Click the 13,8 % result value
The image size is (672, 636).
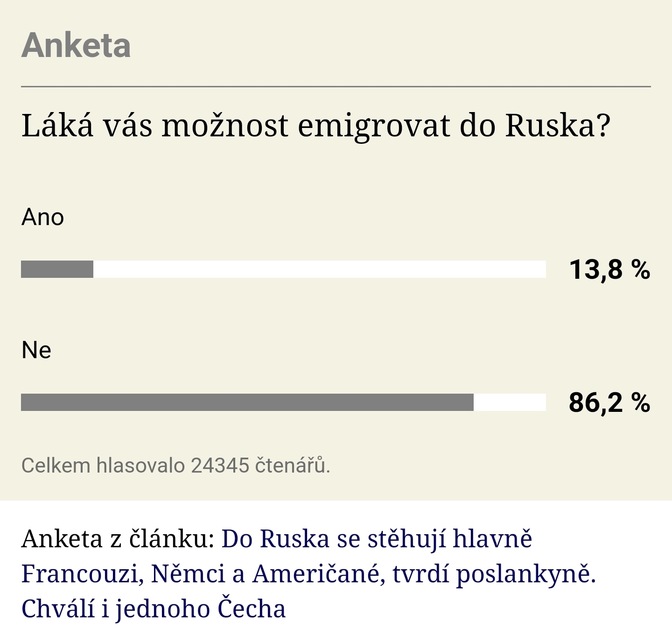609,269
